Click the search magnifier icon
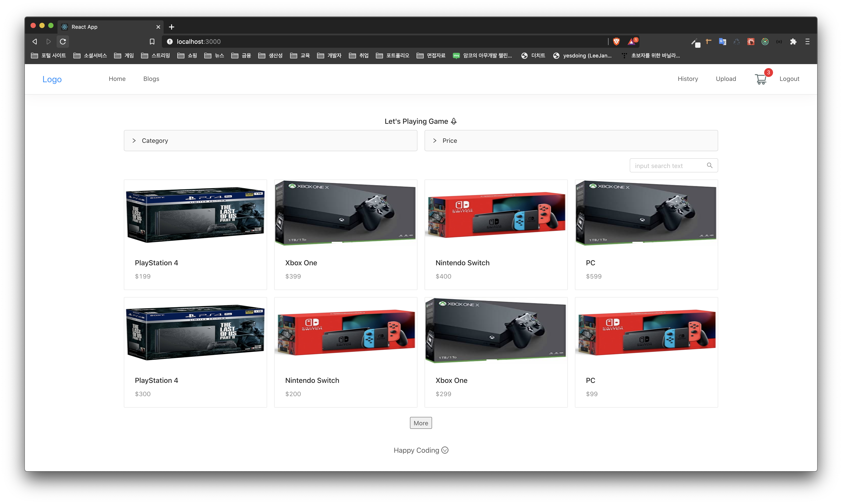 click(x=710, y=165)
